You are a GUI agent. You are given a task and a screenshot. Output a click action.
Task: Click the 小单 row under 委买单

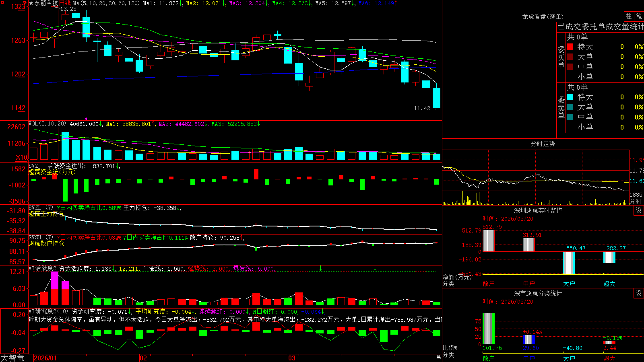[605, 77]
